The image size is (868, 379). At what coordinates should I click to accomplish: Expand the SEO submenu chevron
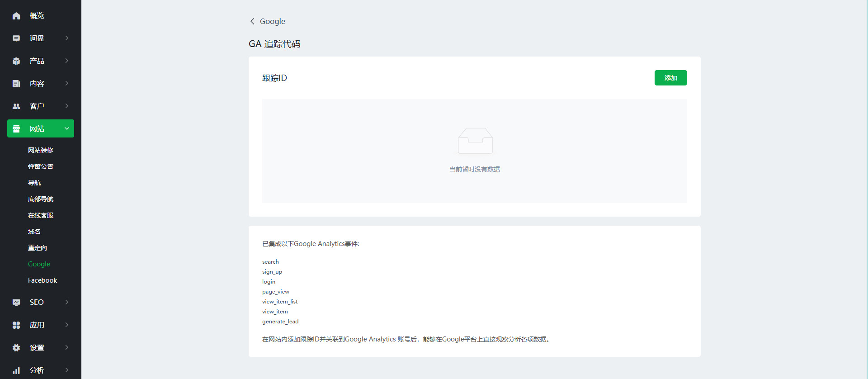(67, 302)
